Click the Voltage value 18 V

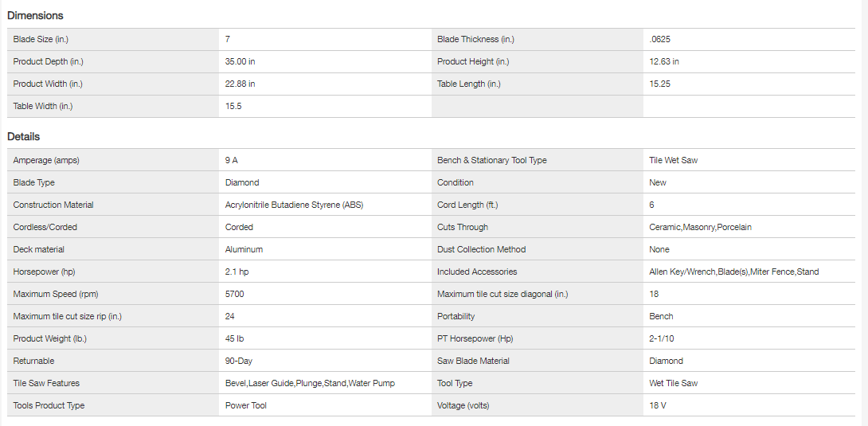(658, 405)
